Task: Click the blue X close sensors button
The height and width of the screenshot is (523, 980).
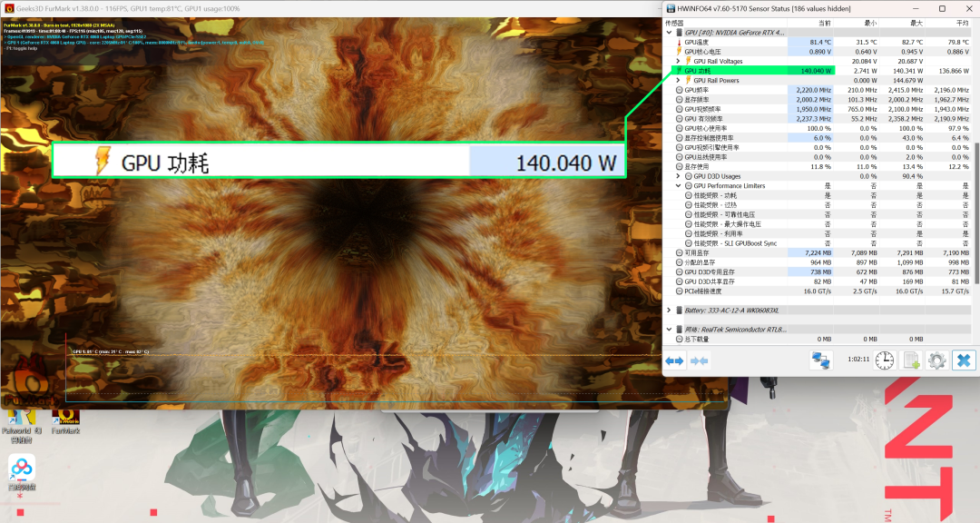Action: tap(964, 360)
